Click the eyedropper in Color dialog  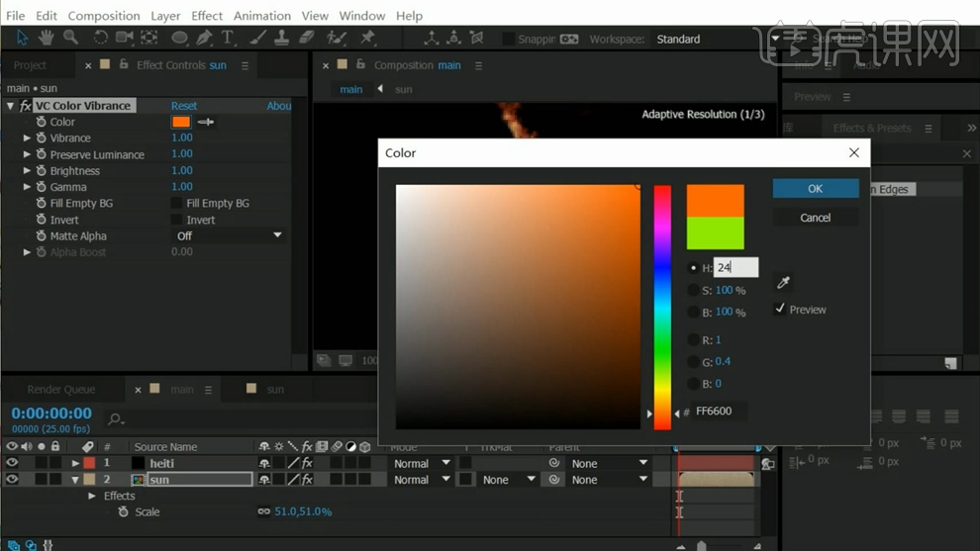tap(783, 283)
